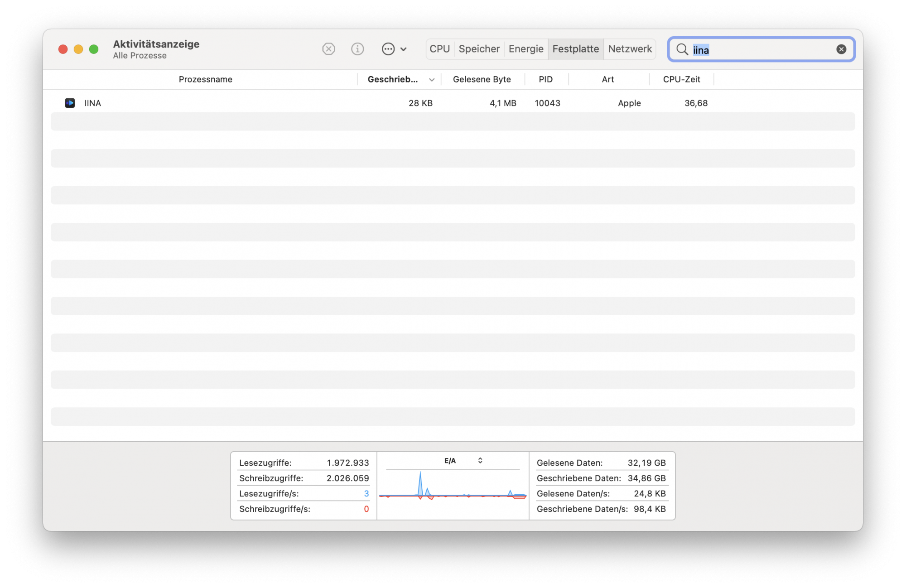Open the Energie tab
Screen dimensions: 906x588
(x=525, y=49)
